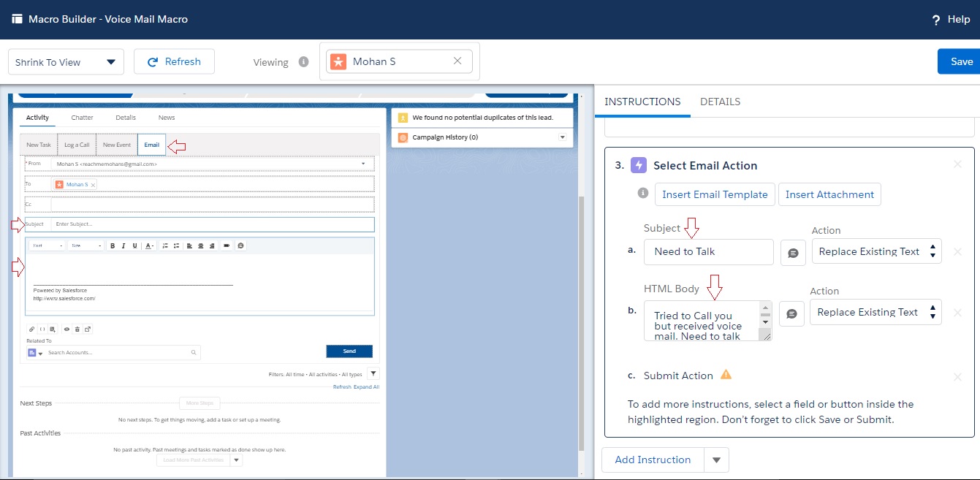Switch to the DETAILS tab
980x480 pixels.
[x=720, y=102]
